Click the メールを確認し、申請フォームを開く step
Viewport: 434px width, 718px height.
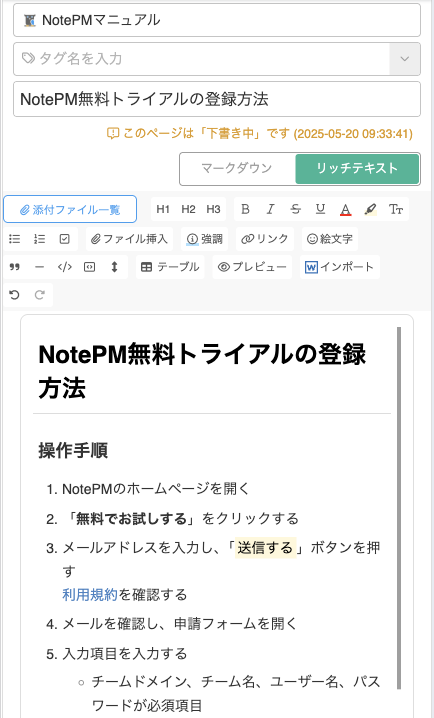pos(179,624)
